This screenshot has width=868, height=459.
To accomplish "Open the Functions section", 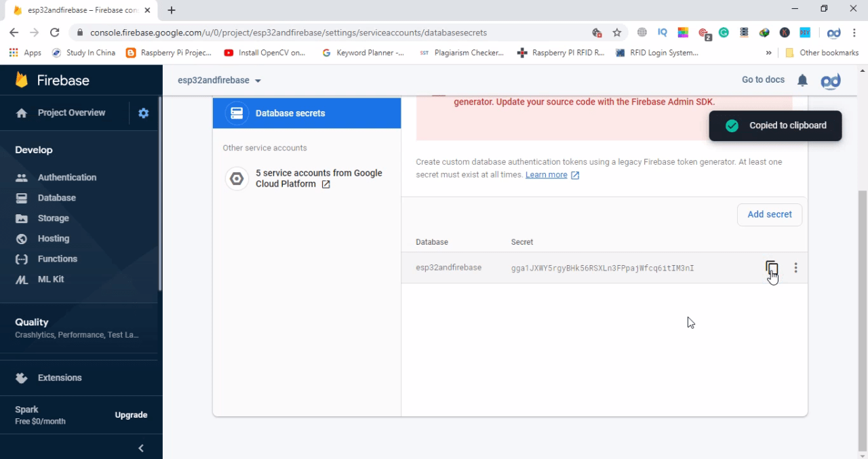I will [x=57, y=258].
